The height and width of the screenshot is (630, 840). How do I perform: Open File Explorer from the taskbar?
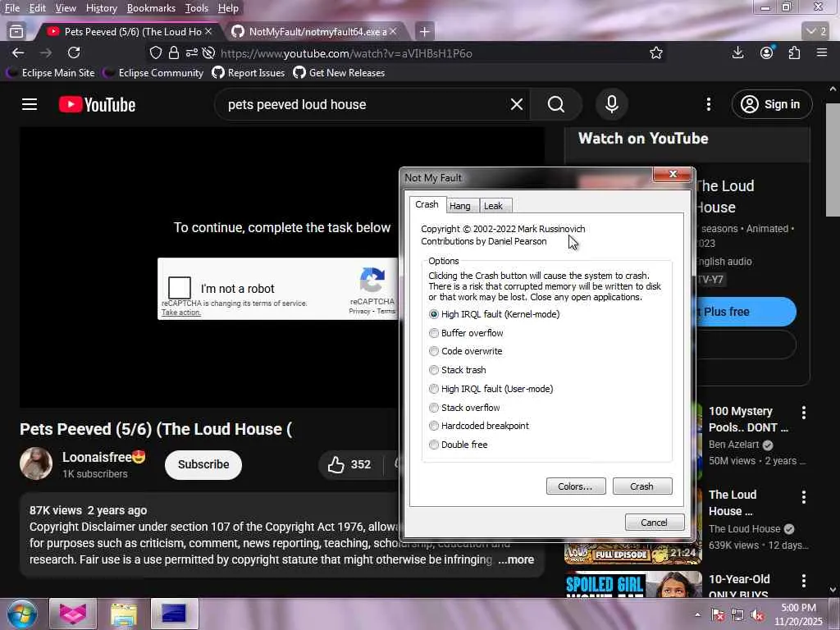tap(124, 614)
